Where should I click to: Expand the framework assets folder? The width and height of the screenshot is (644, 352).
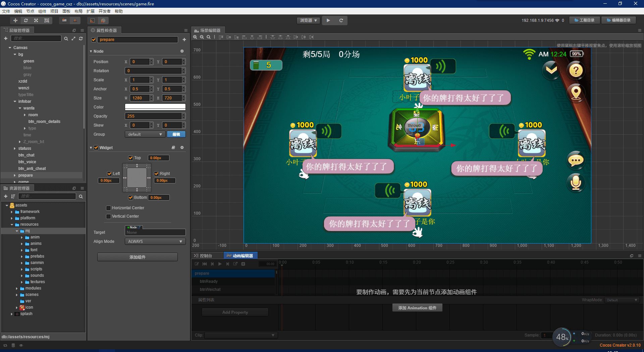[x=12, y=212]
